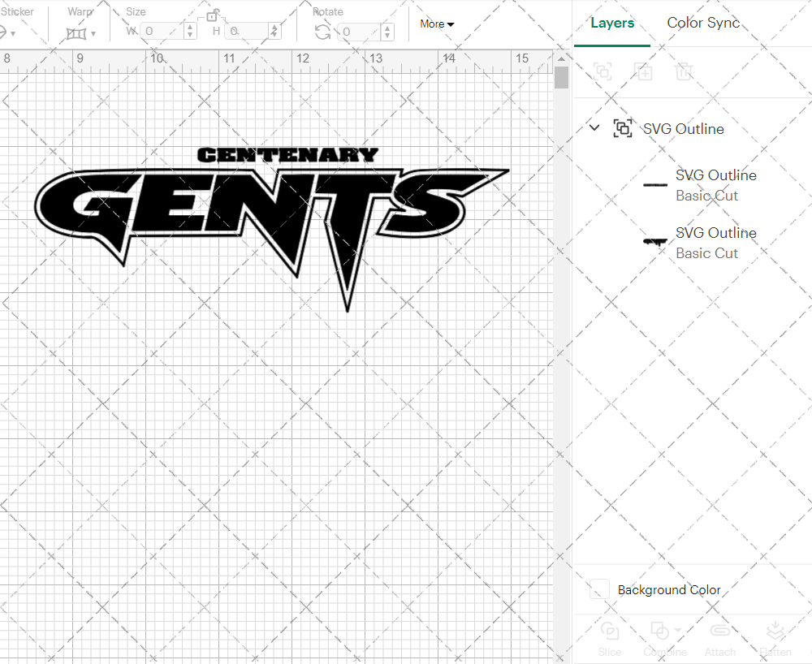Select the second SVG Outline Basic Cut layer
This screenshot has width=812, height=664.
715,243
